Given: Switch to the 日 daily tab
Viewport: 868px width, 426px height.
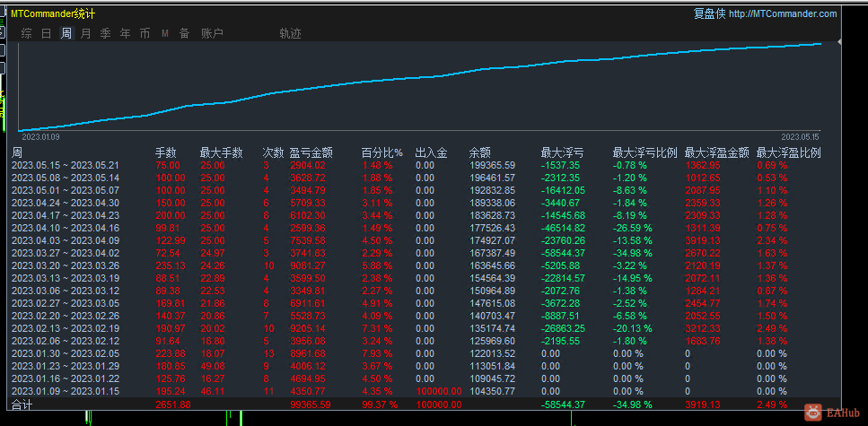Looking at the screenshot, I should click(x=47, y=34).
